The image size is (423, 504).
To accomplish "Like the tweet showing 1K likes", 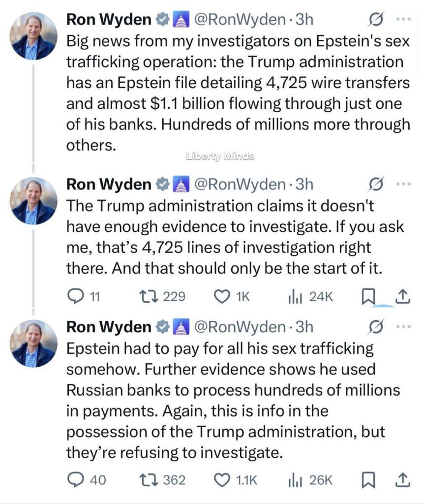I will [222, 296].
